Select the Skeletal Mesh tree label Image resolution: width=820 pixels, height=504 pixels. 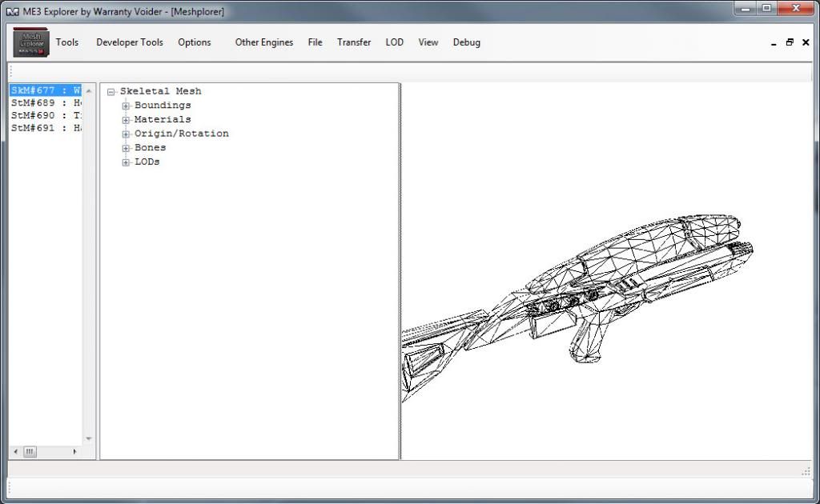tap(160, 91)
